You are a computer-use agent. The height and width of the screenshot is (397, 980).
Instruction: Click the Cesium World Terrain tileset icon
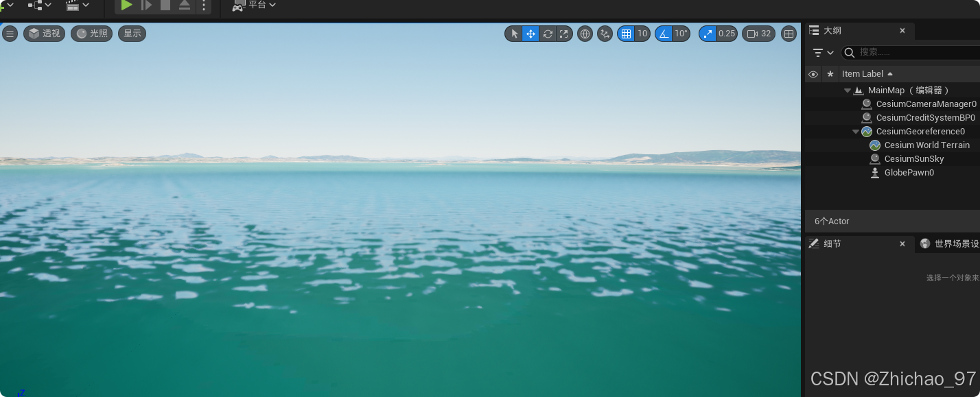(875, 145)
